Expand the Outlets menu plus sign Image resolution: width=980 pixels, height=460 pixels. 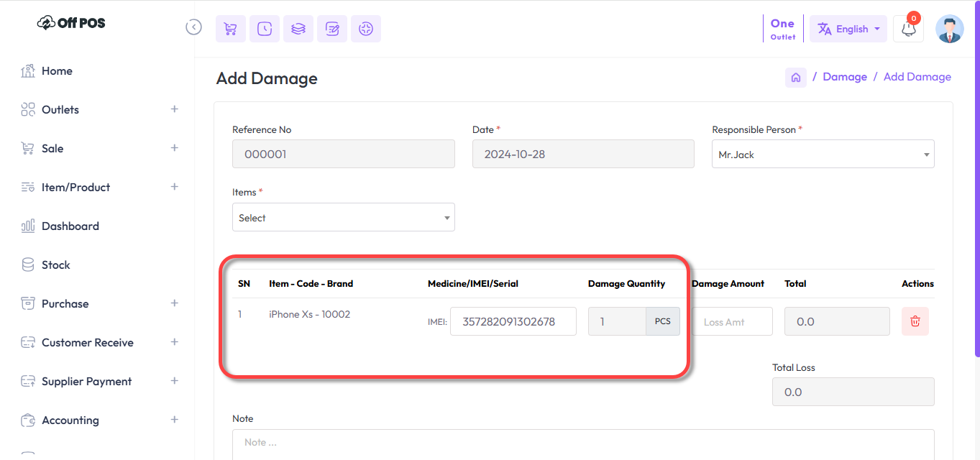click(x=174, y=109)
